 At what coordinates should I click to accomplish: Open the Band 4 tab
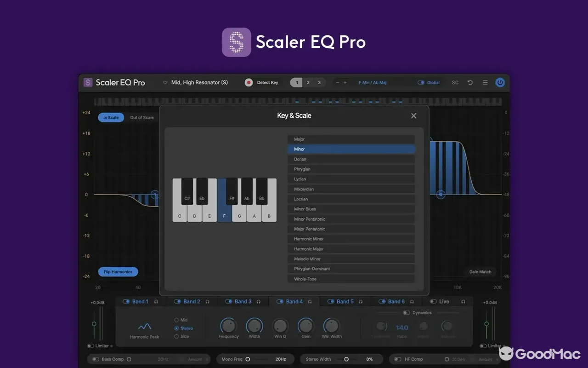[x=294, y=302]
